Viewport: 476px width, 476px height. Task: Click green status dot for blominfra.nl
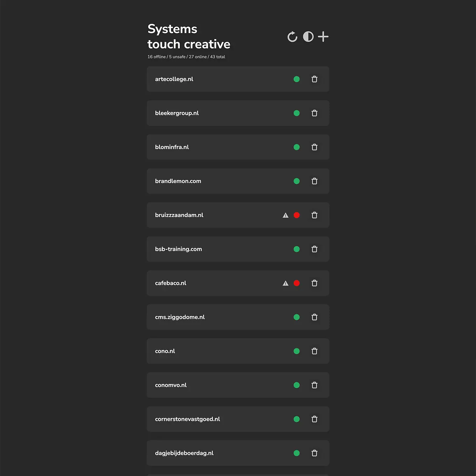[x=297, y=147]
